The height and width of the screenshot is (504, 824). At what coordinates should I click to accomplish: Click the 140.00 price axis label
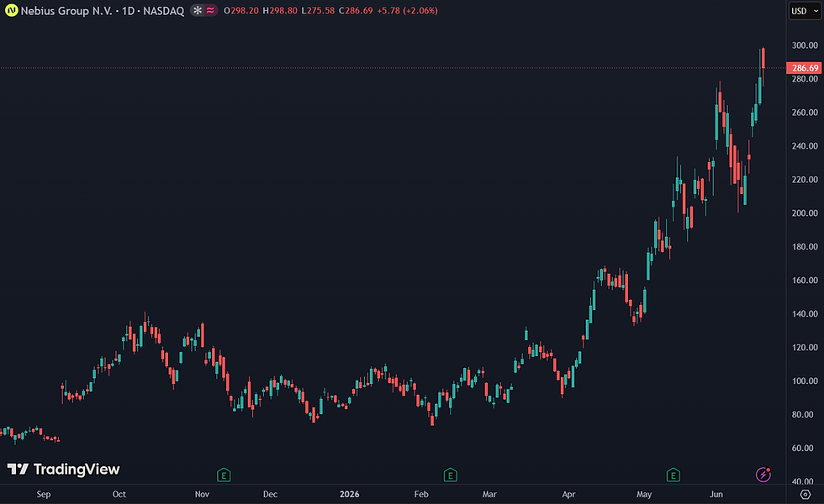[x=805, y=314]
